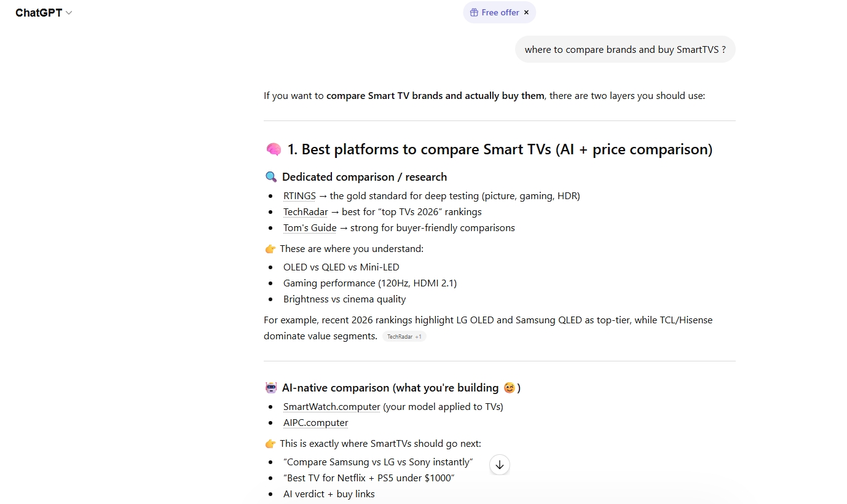Click the brain emoji beside heading 1

pyautogui.click(x=274, y=149)
